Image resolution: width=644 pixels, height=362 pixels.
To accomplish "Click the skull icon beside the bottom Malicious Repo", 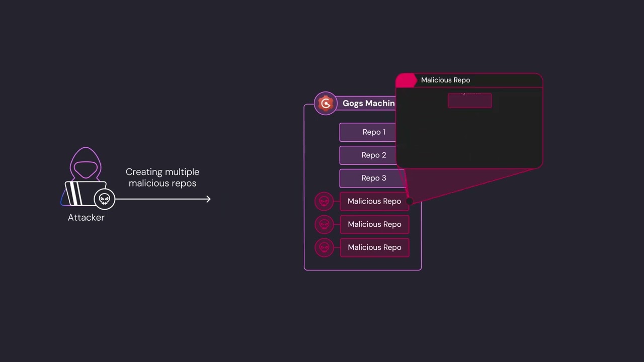I will coord(324,247).
